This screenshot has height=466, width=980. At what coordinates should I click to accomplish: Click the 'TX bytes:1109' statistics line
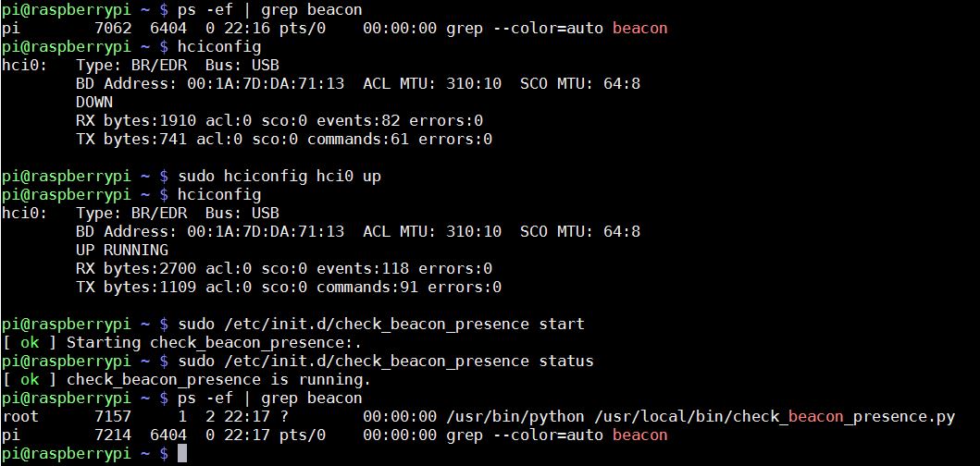[289, 288]
